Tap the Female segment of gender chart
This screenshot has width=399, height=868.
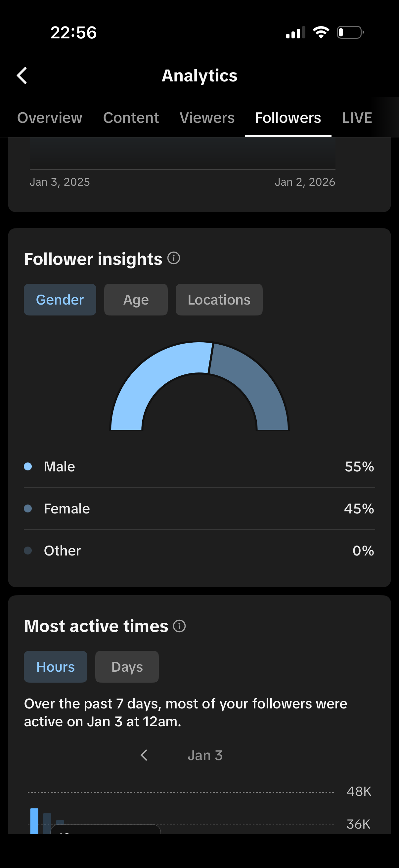(x=256, y=381)
